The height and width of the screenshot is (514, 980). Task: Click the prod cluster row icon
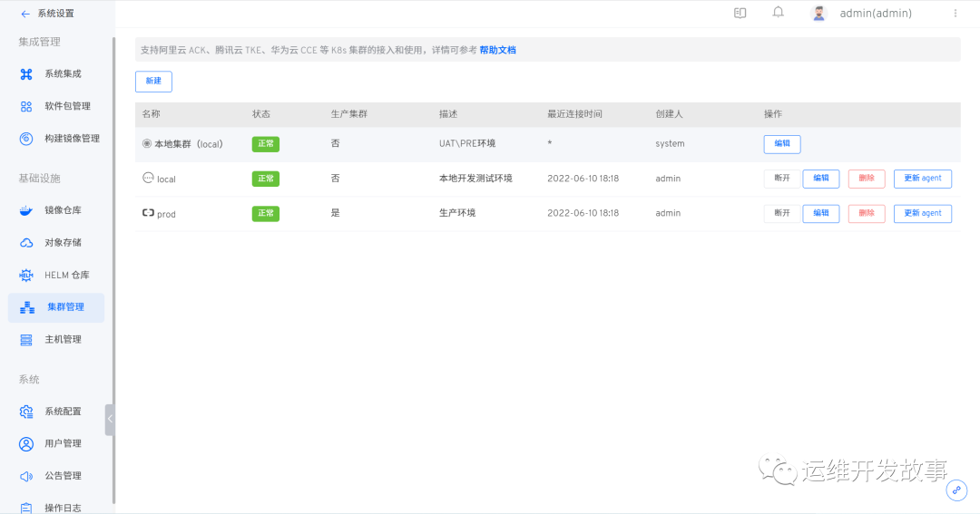click(x=148, y=213)
